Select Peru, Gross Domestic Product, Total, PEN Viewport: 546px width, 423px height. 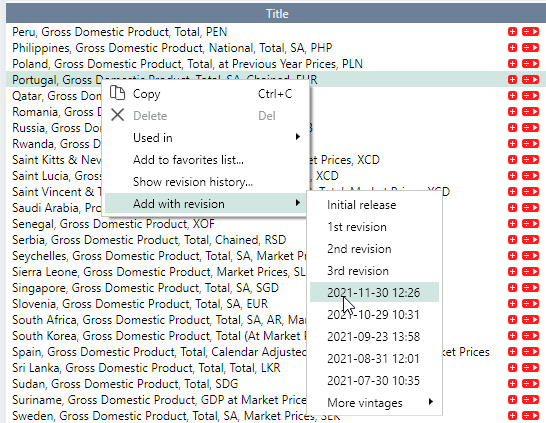click(119, 32)
